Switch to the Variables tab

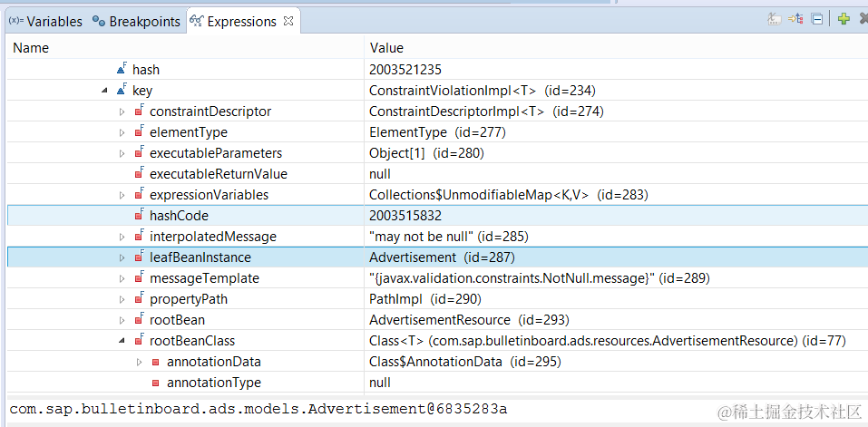coord(45,22)
